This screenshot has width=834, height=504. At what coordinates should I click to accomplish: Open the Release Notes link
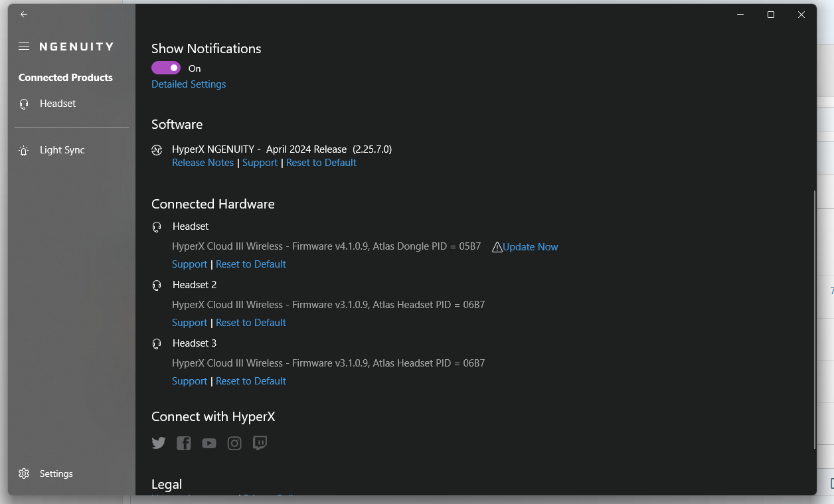click(x=203, y=162)
